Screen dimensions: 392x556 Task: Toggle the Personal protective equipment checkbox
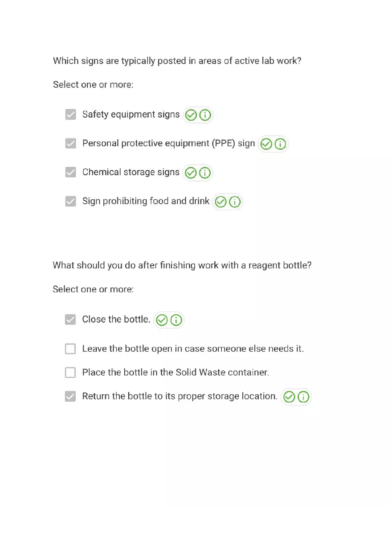[70, 144]
